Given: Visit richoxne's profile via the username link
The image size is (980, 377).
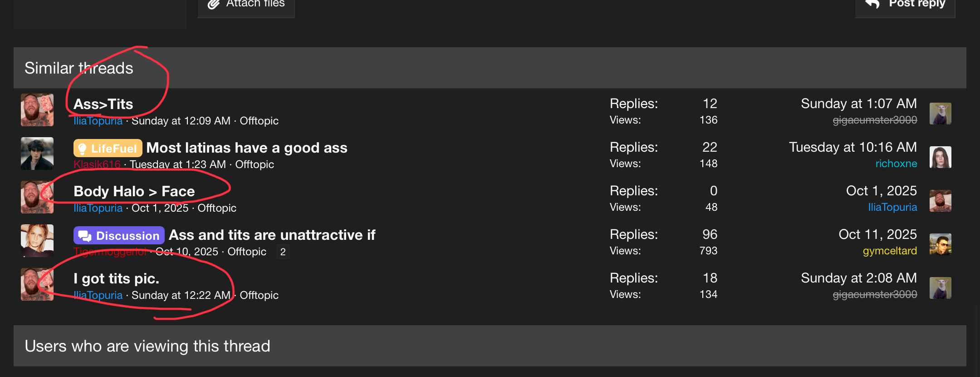Looking at the screenshot, I should click(896, 164).
